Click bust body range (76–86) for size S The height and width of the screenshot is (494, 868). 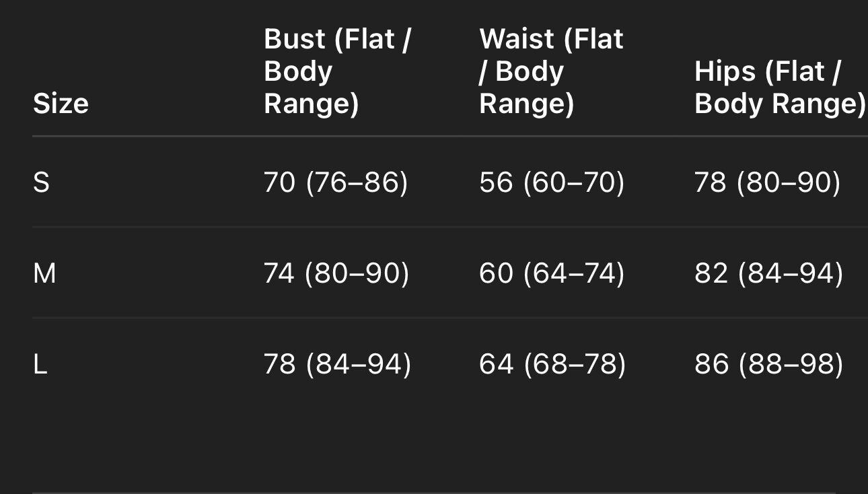tap(357, 182)
